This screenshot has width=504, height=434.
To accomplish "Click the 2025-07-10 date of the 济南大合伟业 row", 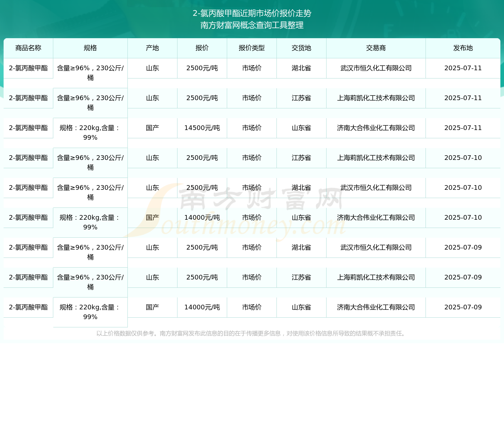I will [463, 218].
